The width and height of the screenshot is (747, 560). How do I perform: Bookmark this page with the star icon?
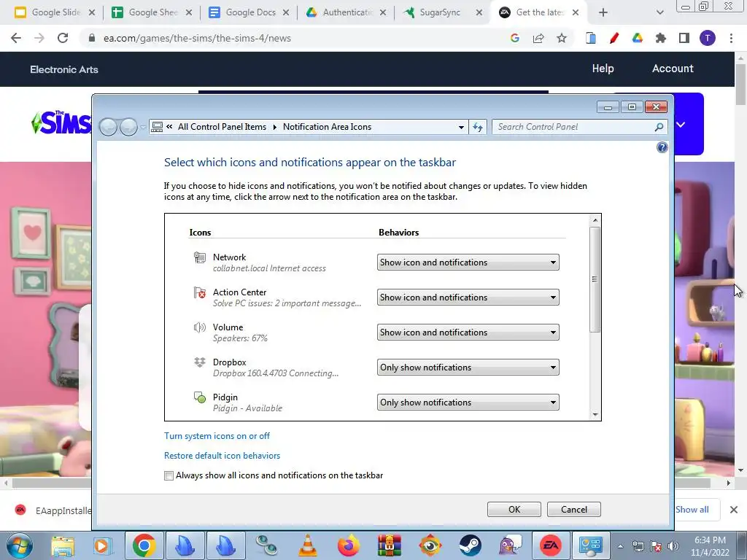point(562,38)
